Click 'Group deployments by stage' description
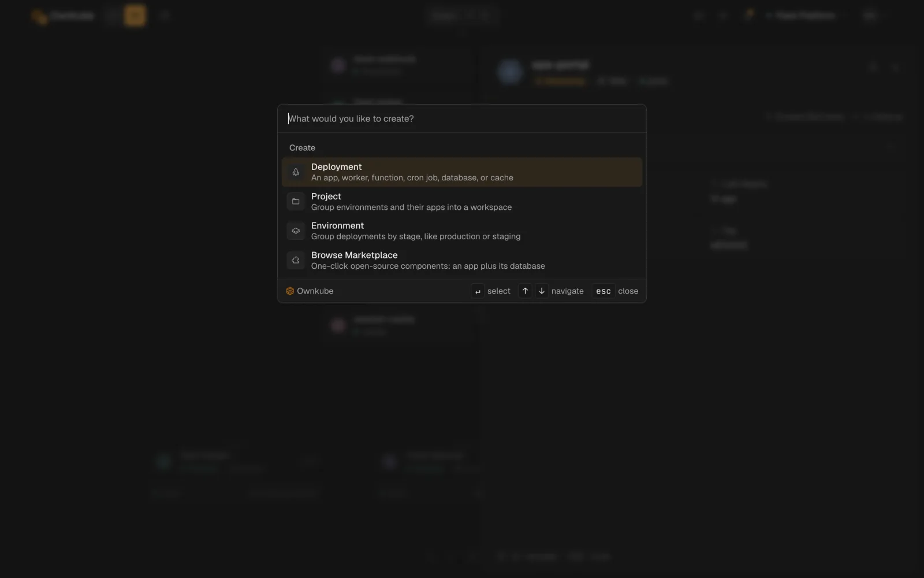This screenshot has width=924, height=578. pos(416,237)
